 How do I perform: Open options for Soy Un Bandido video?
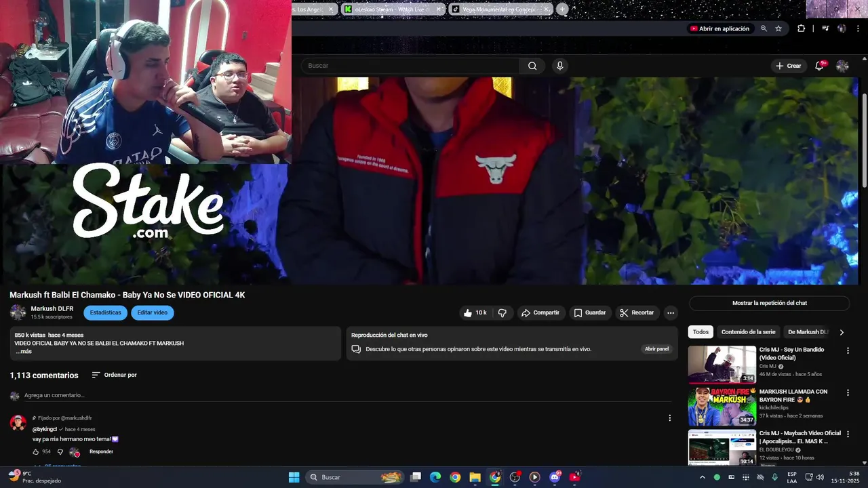(x=848, y=350)
